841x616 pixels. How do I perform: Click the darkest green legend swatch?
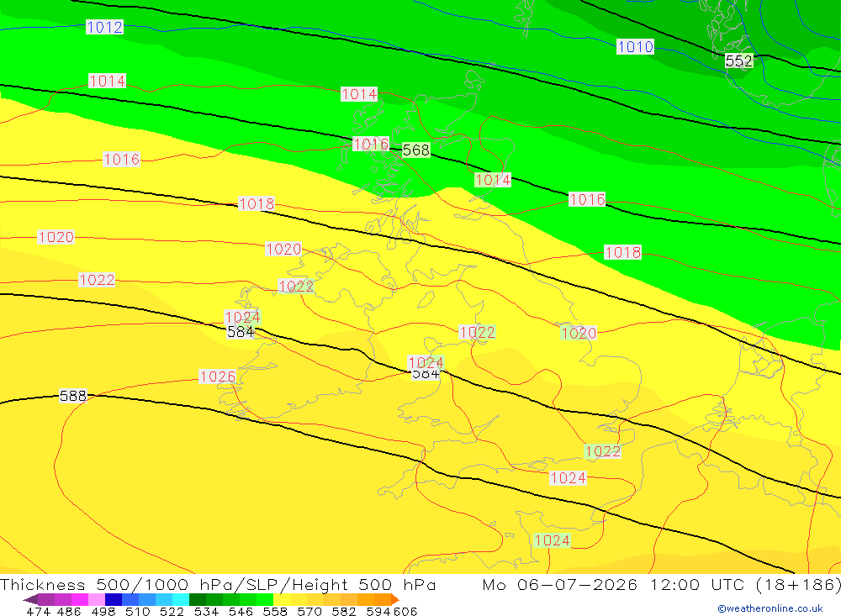(x=198, y=599)
